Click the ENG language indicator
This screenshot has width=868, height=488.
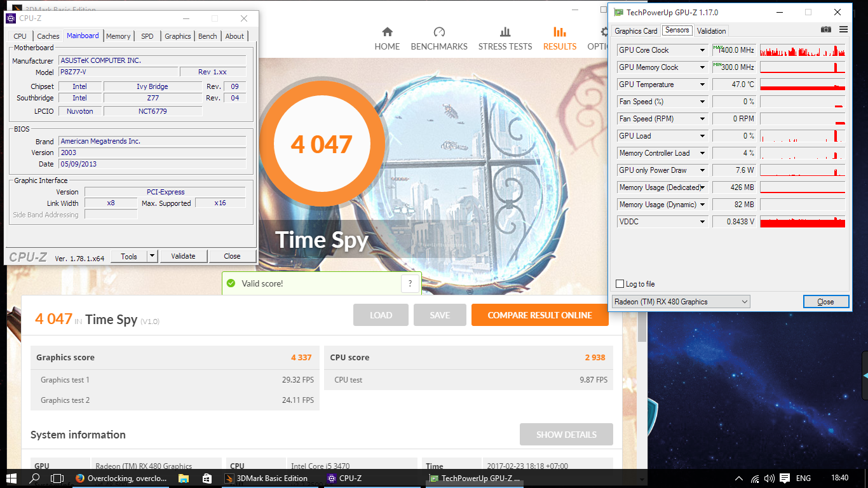pyautogui.click(x=803, y=478)
